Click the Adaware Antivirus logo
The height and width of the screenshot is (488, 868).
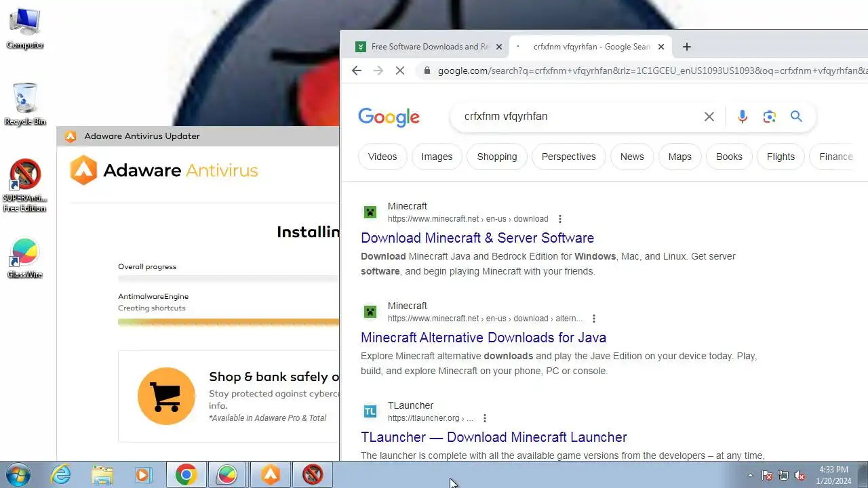coord(163,170)
